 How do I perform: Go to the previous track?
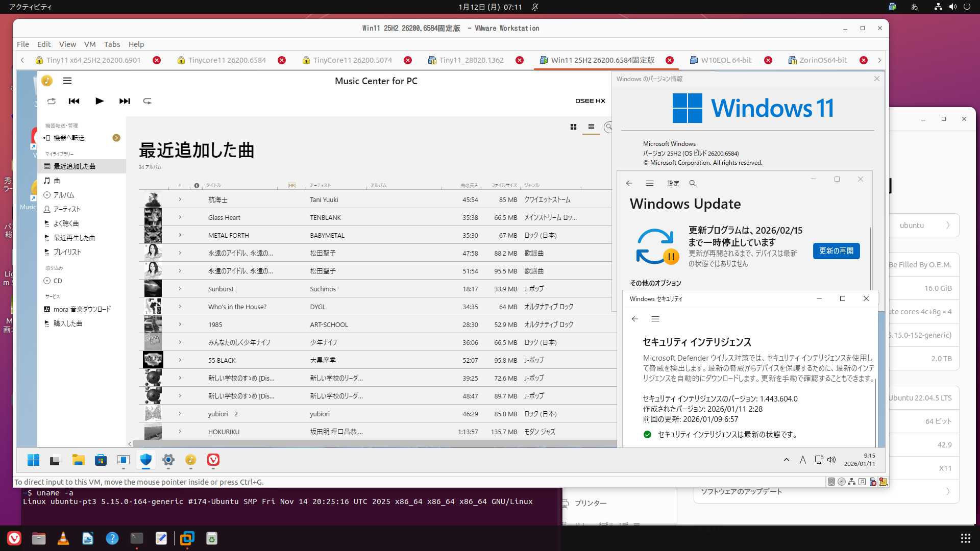pos(74,101)
